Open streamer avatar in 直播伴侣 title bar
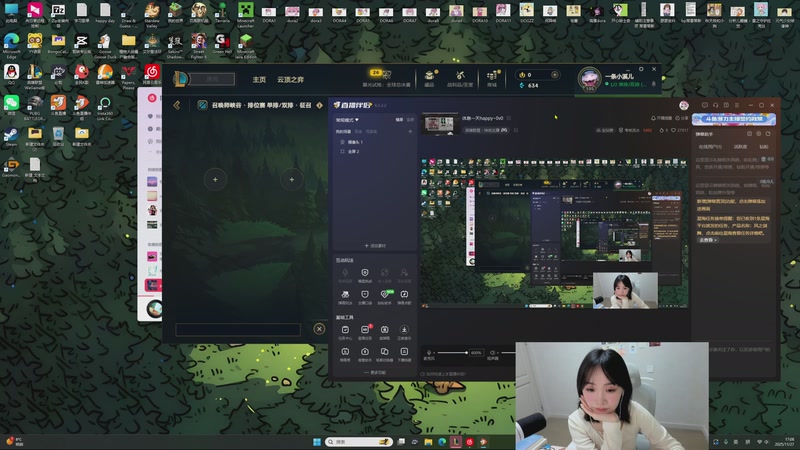 click(684, 105)
